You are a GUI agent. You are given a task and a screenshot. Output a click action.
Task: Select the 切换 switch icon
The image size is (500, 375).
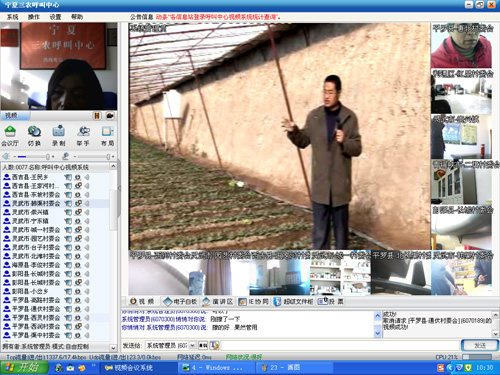tap(34, 136)
